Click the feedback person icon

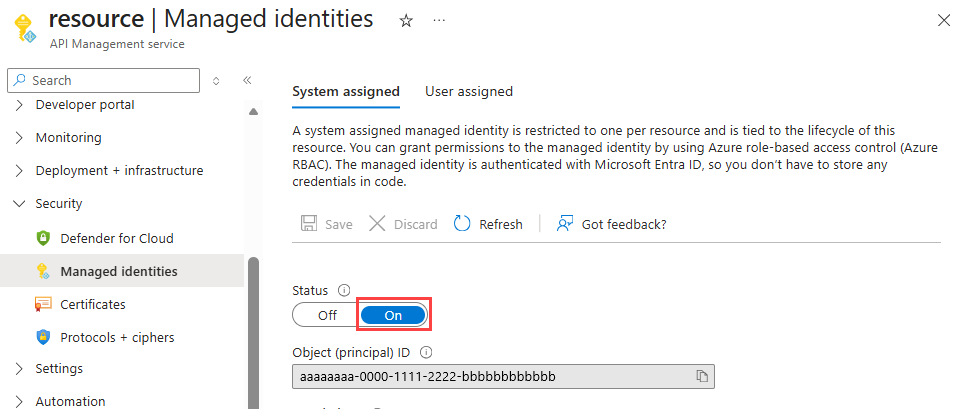coord(565,224)
